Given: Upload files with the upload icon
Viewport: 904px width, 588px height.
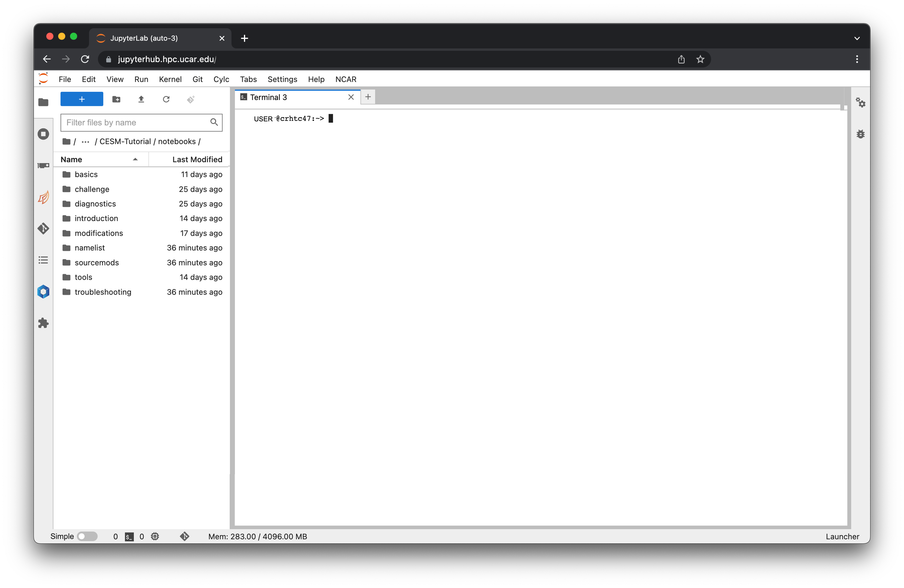Looking at the screenshot, I should [141, 99].
